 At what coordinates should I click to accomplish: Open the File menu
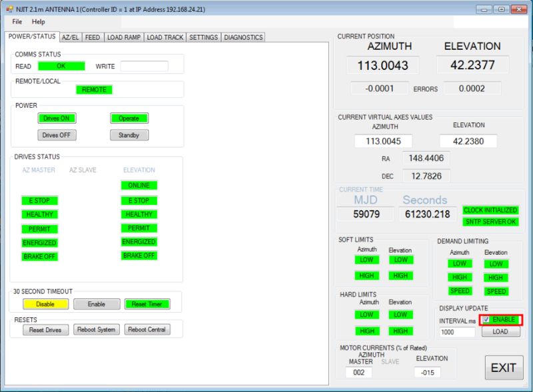[17, 22]
